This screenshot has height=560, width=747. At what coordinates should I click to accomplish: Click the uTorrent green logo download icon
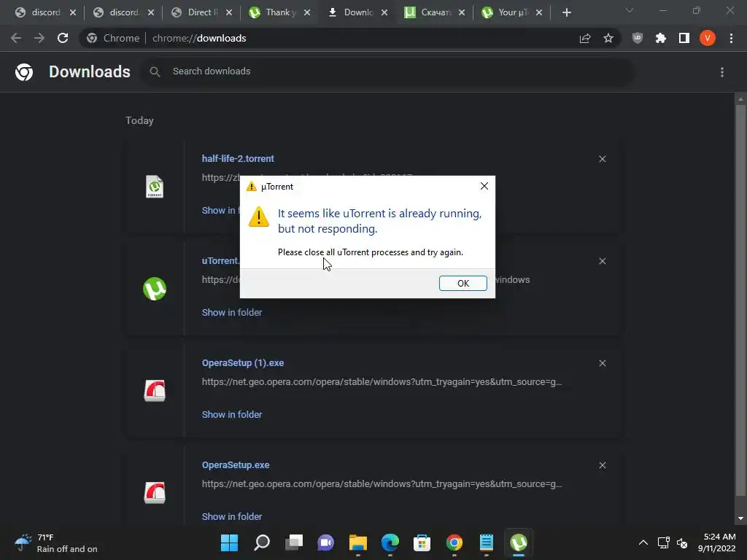155,289
